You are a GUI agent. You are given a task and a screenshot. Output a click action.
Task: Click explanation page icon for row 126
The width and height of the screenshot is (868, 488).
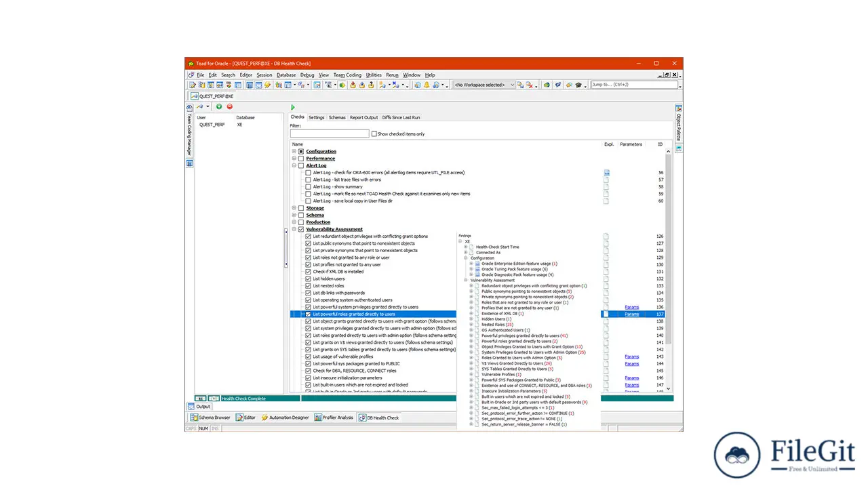607,237
